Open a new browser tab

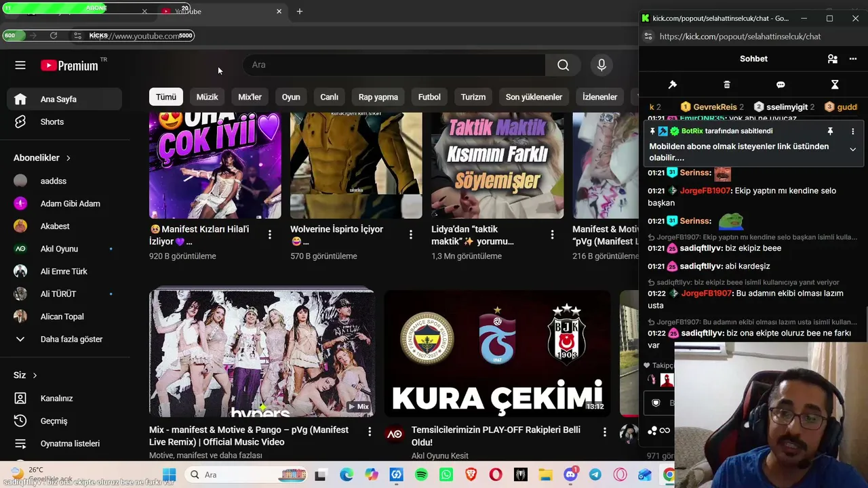click(300, 12)
